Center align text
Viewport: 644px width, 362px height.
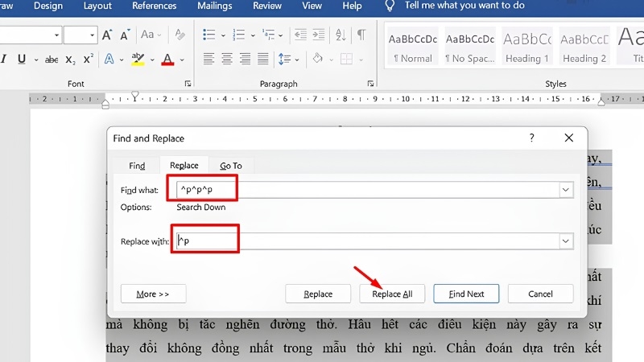tap(227, 59)
